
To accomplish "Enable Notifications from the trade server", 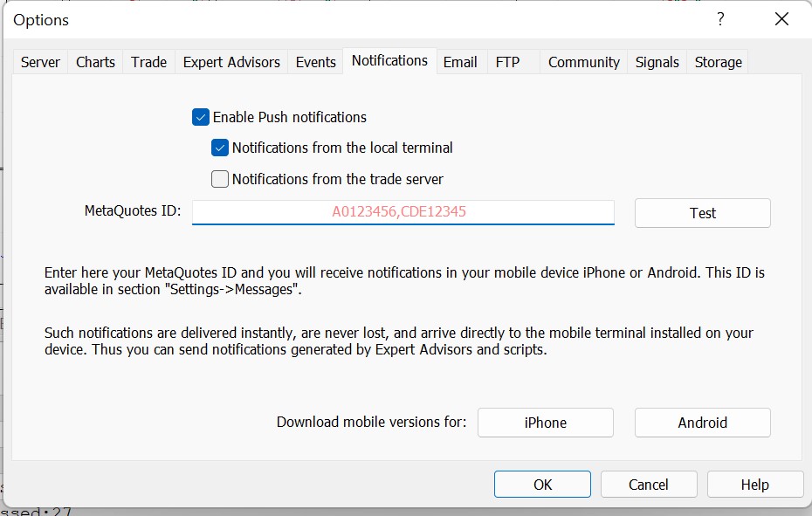I will [x=220, y=180].
